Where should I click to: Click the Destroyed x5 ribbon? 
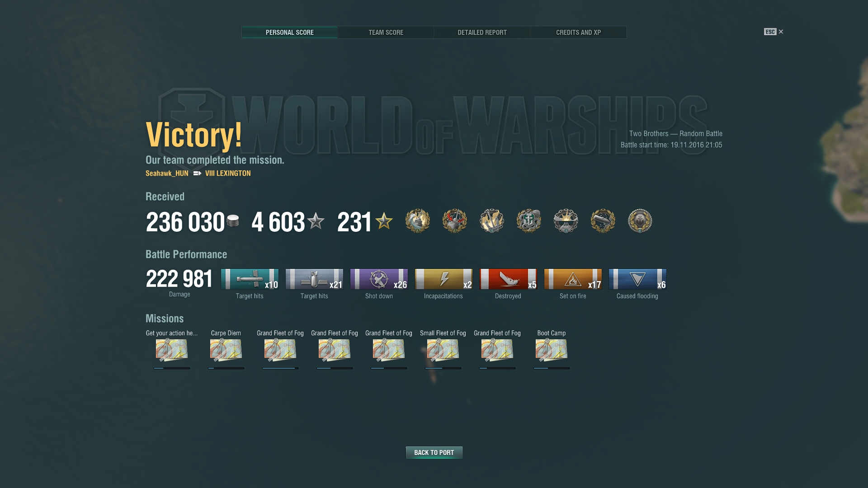tap(508, 279)
